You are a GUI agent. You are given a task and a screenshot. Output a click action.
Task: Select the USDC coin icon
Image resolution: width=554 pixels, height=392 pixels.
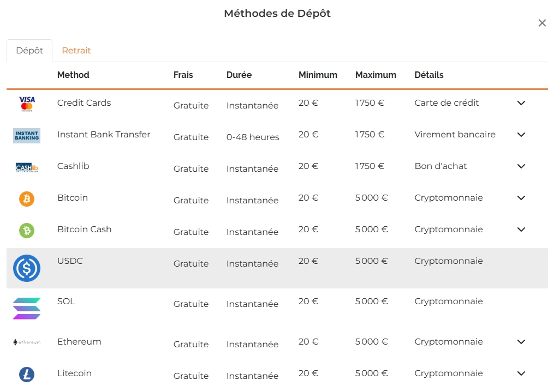(x=26, y=268)
